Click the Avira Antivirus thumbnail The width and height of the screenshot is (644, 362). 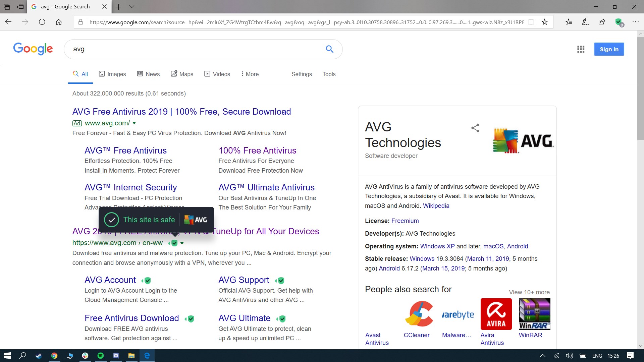click(496, 314)
